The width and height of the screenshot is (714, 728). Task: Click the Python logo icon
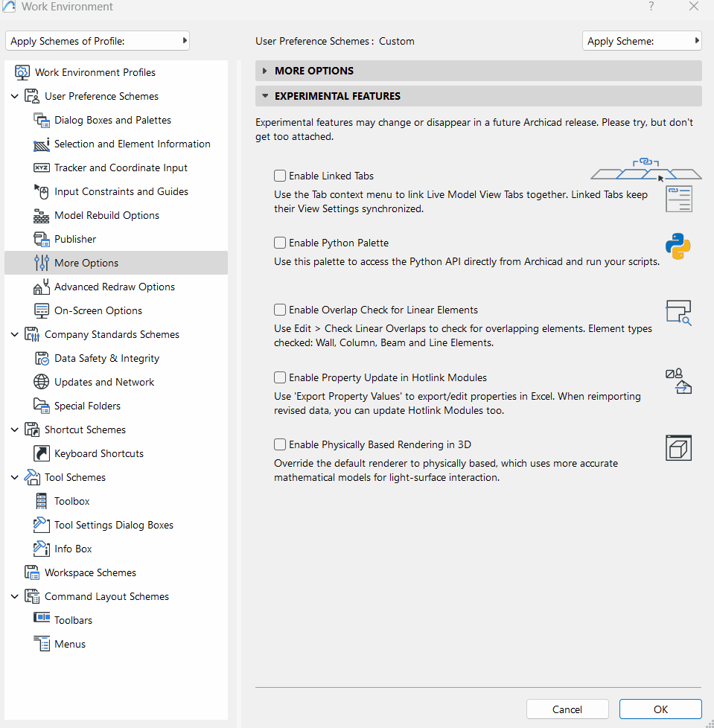pyautogui.click(x=678, y=246)
